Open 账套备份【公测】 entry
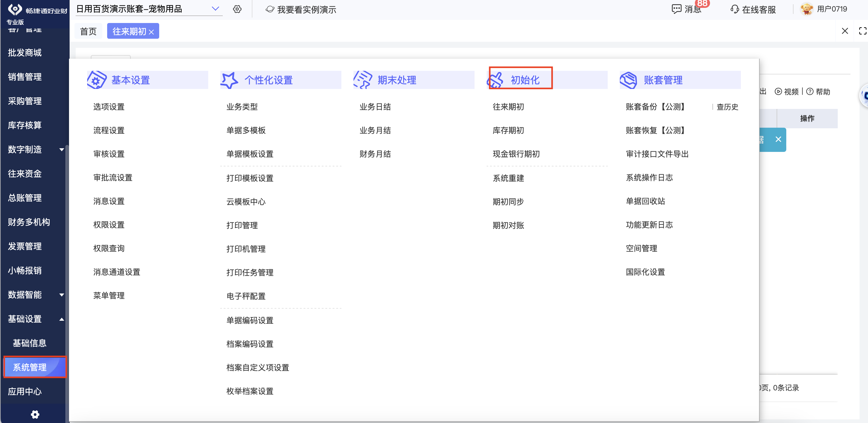 [656, 107]
